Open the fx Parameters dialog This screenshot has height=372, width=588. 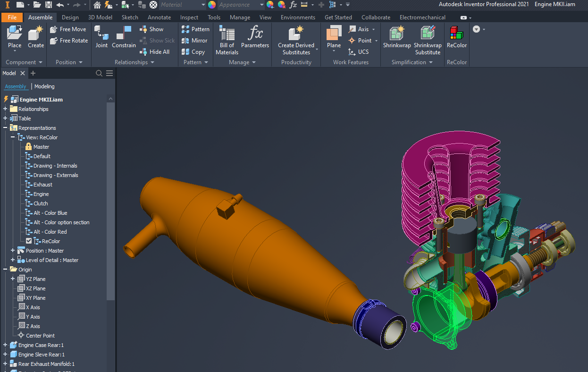pos(255,37)
